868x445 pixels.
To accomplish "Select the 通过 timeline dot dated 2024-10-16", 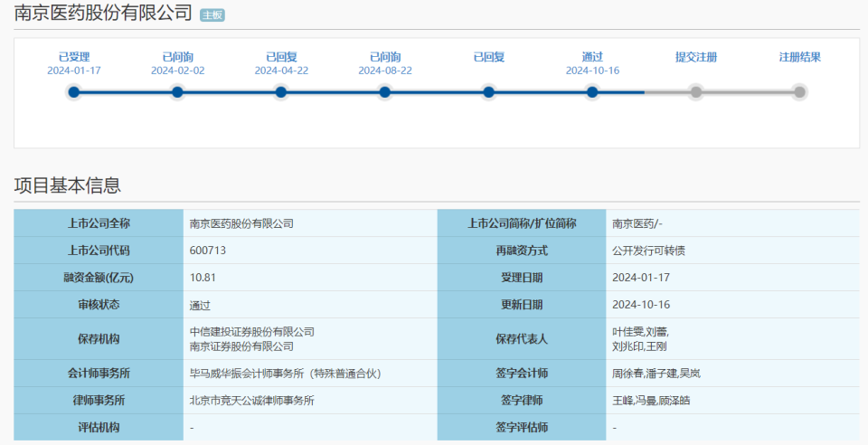I will [x=592, y=91].
